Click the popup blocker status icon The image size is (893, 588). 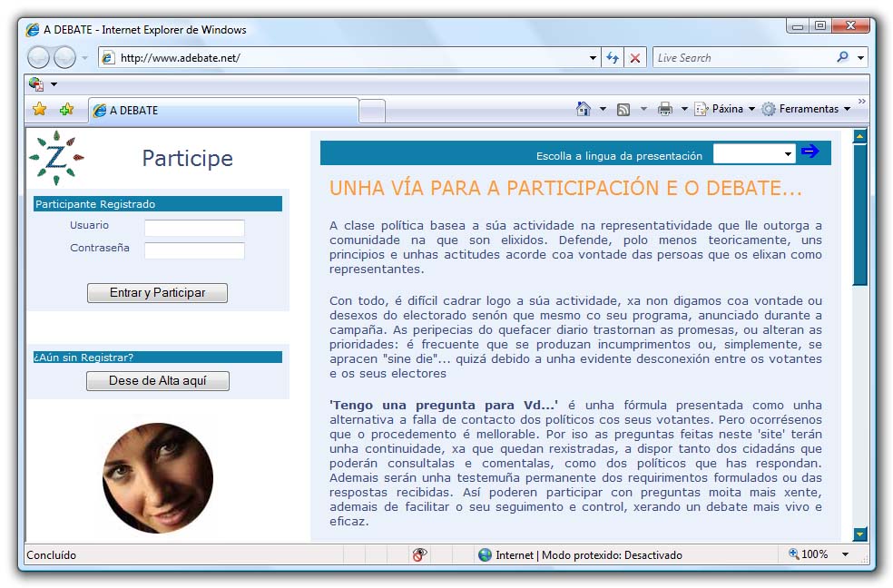420,554
